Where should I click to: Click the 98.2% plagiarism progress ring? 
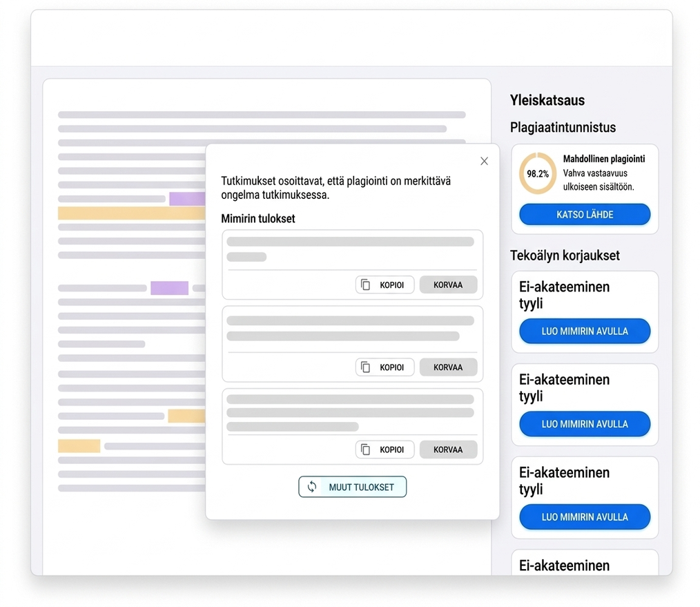click(x=538, y=173)
